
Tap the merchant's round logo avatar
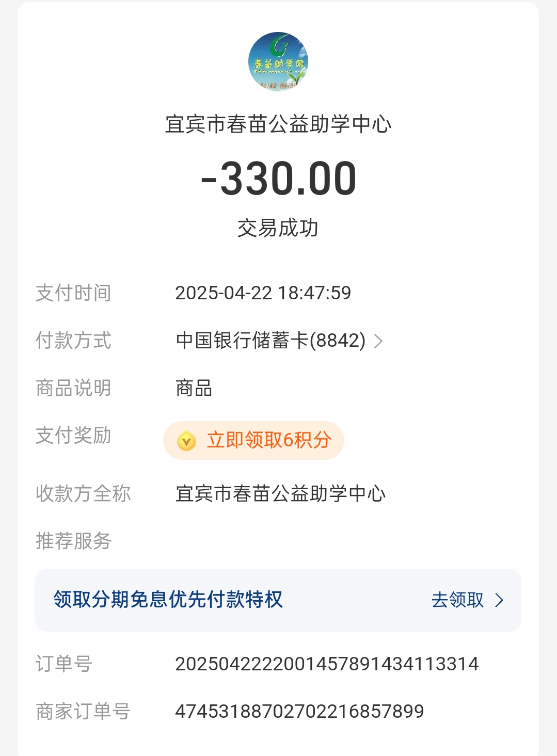[x=278, y=62]
